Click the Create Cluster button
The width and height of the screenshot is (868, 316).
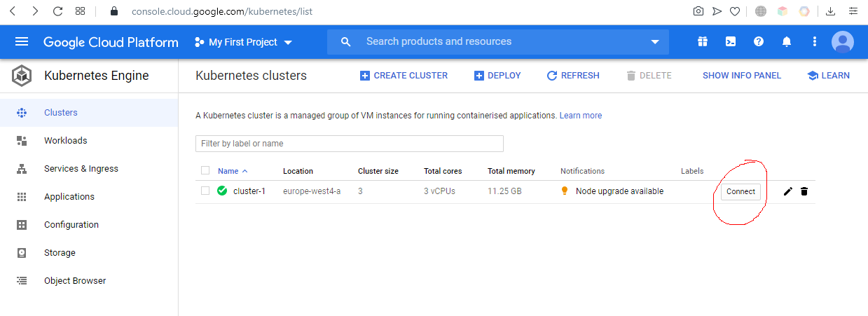pos(404,76)
